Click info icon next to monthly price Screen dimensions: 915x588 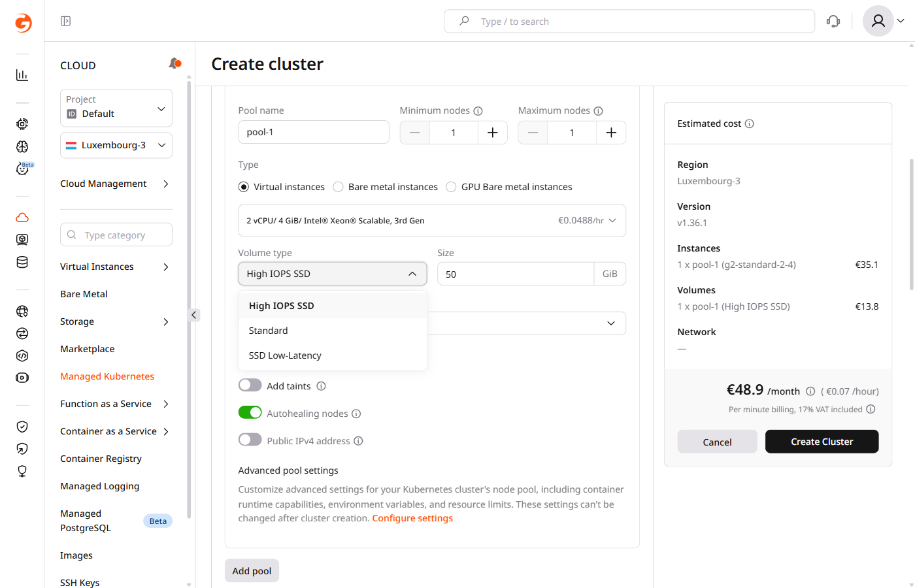point(810,391)
